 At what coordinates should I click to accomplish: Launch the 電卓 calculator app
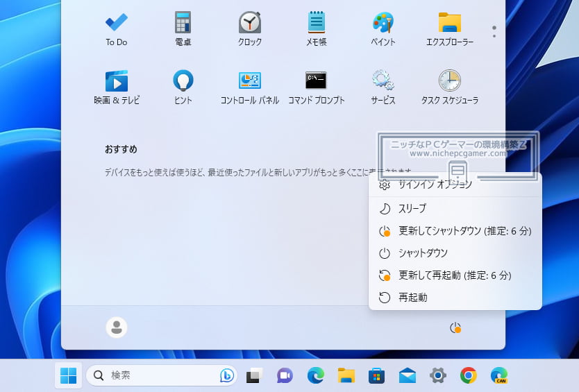[x=183, y=28]
